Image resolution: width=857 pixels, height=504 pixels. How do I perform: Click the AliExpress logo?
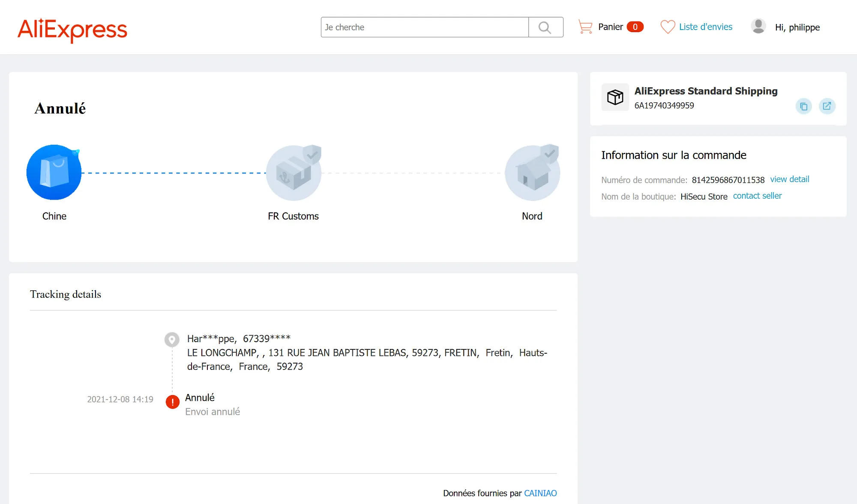(72, 29)
